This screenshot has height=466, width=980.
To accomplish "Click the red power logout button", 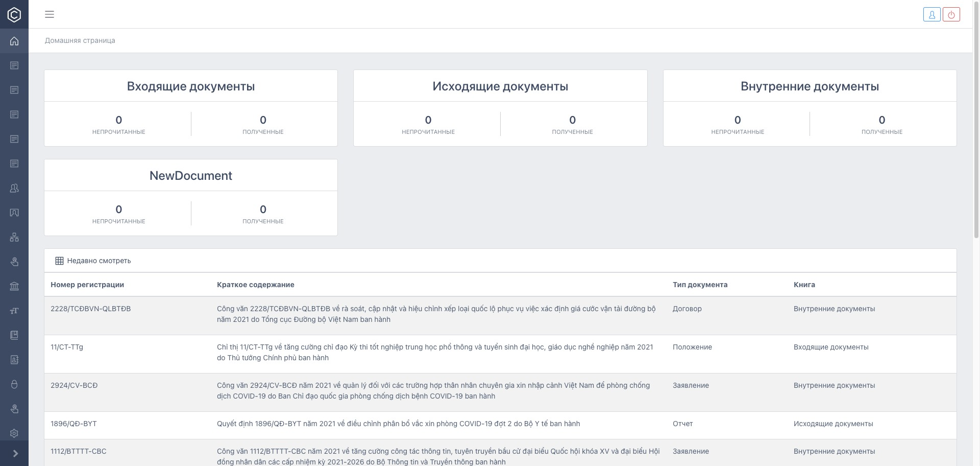I will [x=951, y=14].
